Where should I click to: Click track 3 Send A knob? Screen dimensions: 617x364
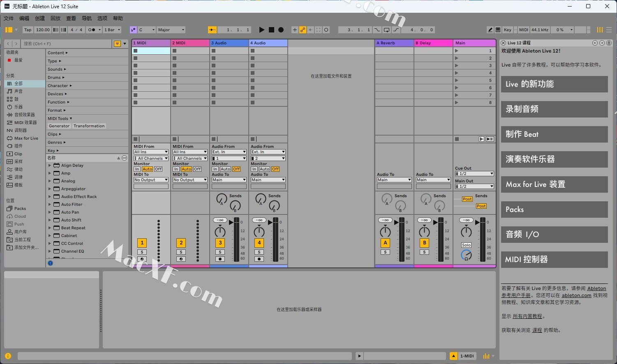click(222, 199)
